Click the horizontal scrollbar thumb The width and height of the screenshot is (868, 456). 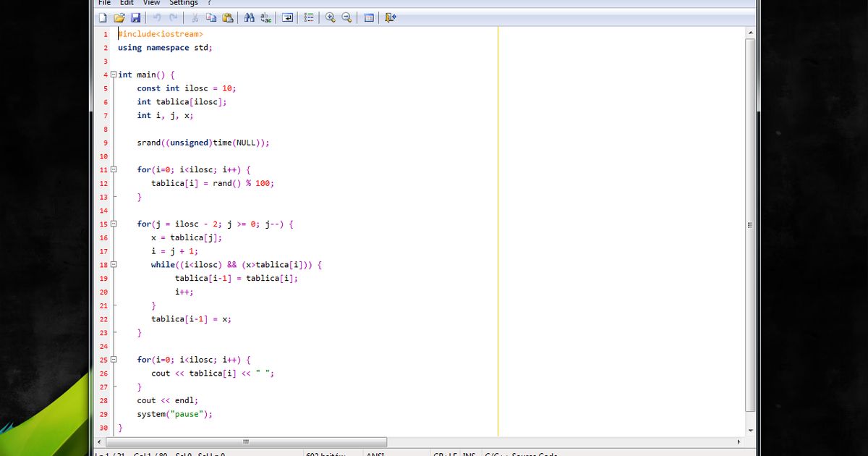[245, 442]
